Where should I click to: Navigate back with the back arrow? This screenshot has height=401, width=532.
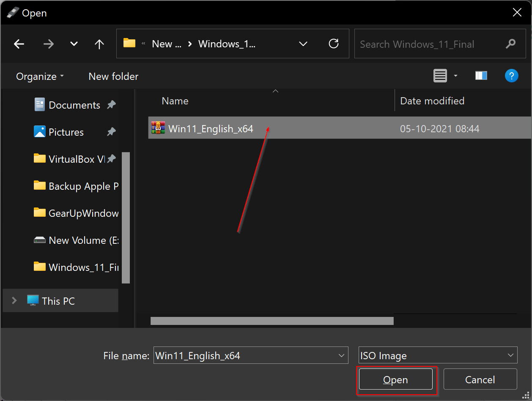19,44
